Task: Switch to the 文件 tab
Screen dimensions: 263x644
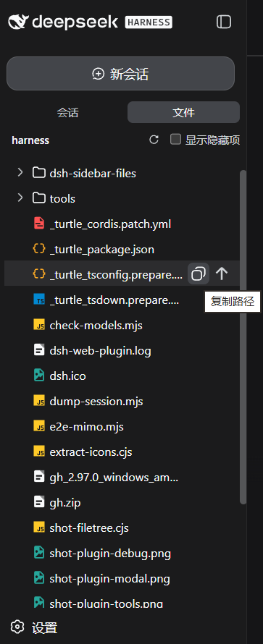Action: click(183, 113)
